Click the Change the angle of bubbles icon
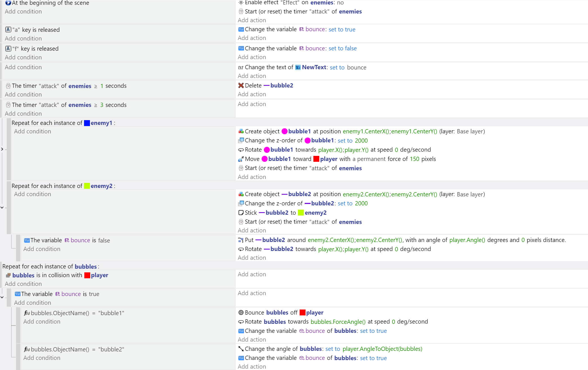The image size is (588, 370). coord(241,349)
